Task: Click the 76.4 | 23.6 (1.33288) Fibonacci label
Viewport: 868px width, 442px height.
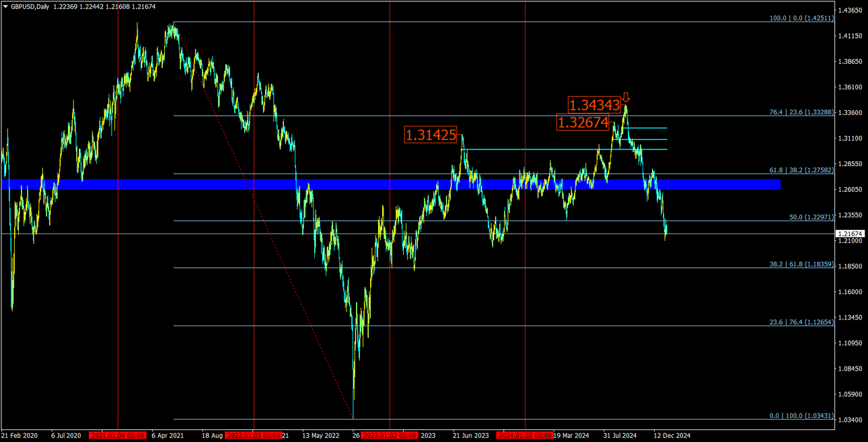Action: (x=802, y=112)
